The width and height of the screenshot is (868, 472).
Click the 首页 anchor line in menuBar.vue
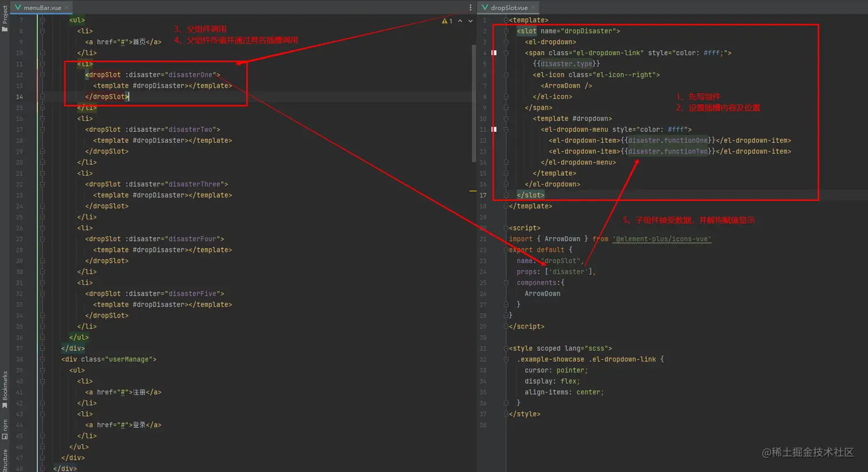pyautogui.click(x=123, y=42)
